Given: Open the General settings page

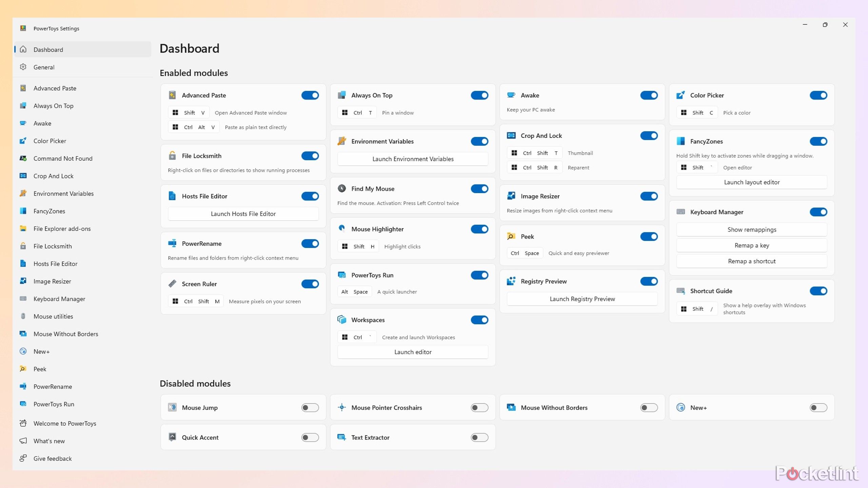Looking at the screenshot, I should tap(83, 67).
